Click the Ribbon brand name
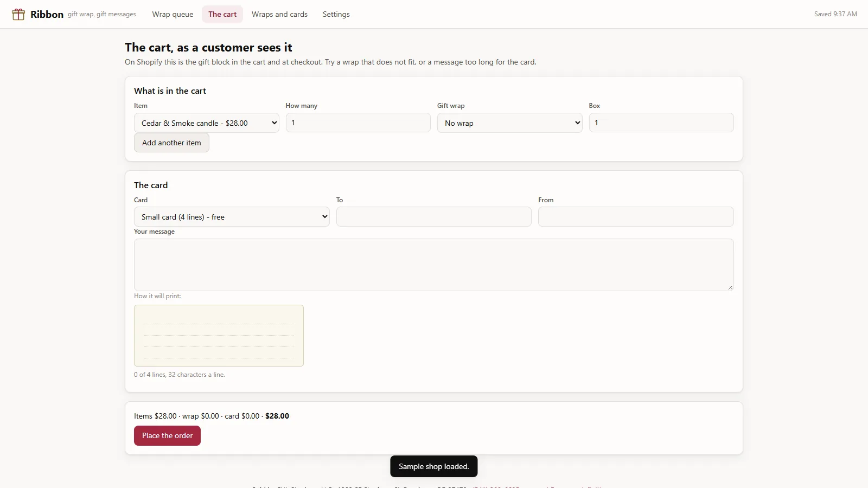 coord(47,14)
